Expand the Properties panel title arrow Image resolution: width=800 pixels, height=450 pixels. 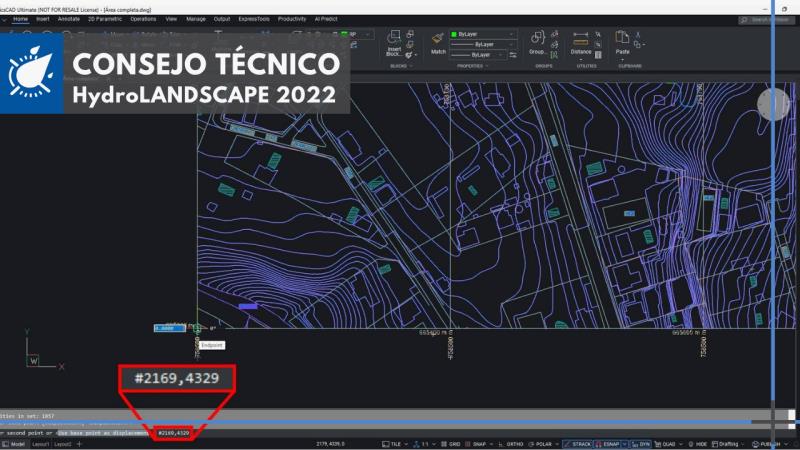(487, 66)
